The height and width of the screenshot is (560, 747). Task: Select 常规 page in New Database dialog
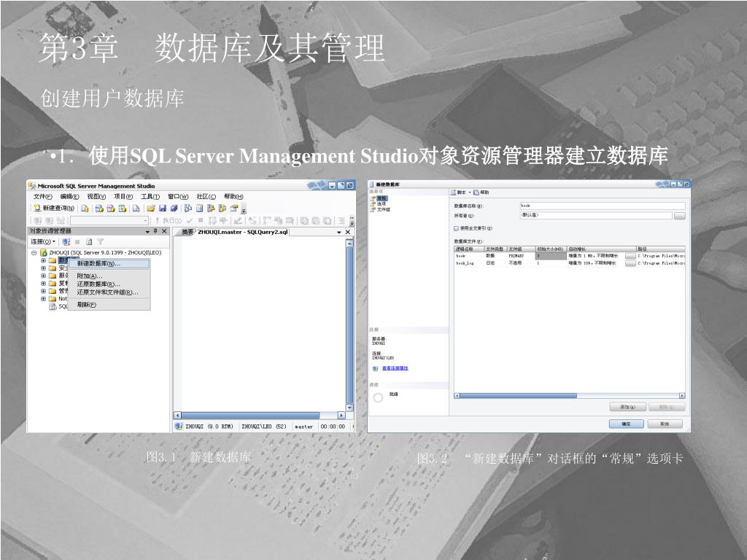click(382, 198)
